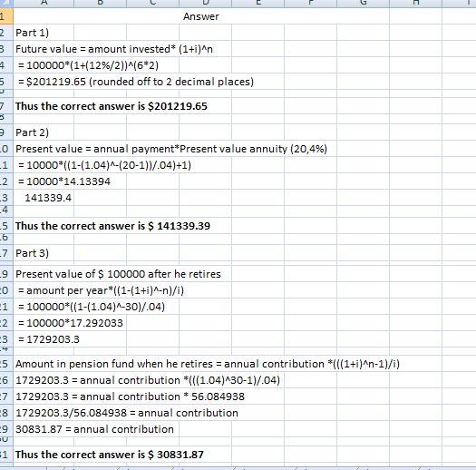476x470 pixels.
Task: Click bold text 'Thus the correct answer is $ 141339.39'
Action: tap(112, 226)
